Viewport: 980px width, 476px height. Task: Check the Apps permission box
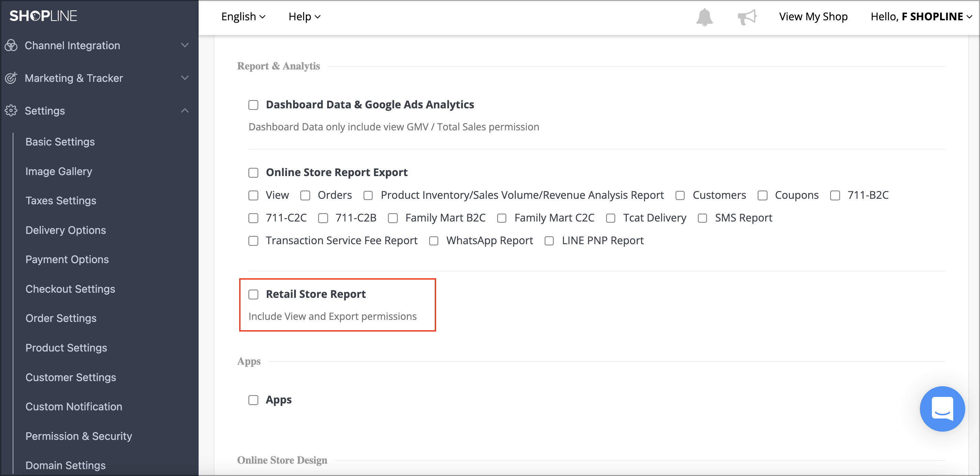pos(253,400)
